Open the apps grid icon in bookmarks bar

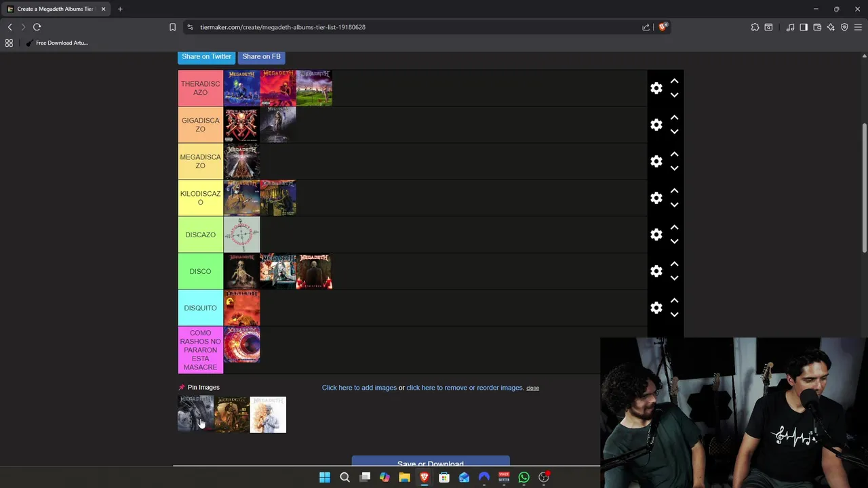tap(9, 43)
